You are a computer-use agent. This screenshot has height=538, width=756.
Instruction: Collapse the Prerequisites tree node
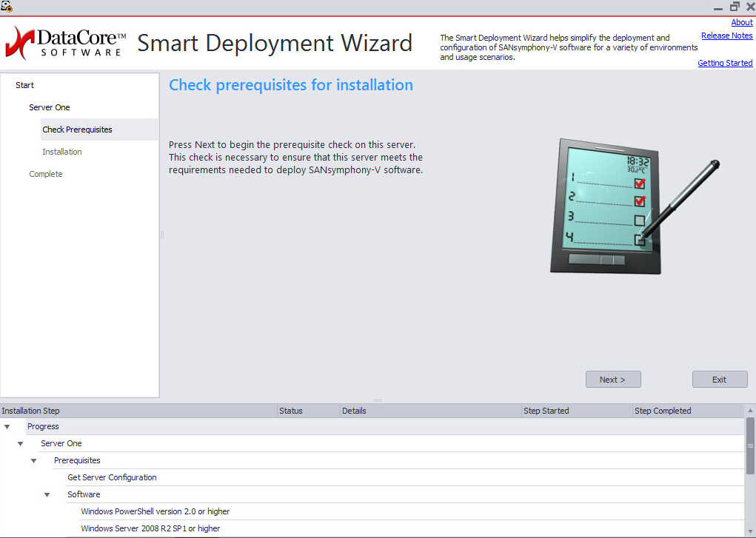(33, 460)
